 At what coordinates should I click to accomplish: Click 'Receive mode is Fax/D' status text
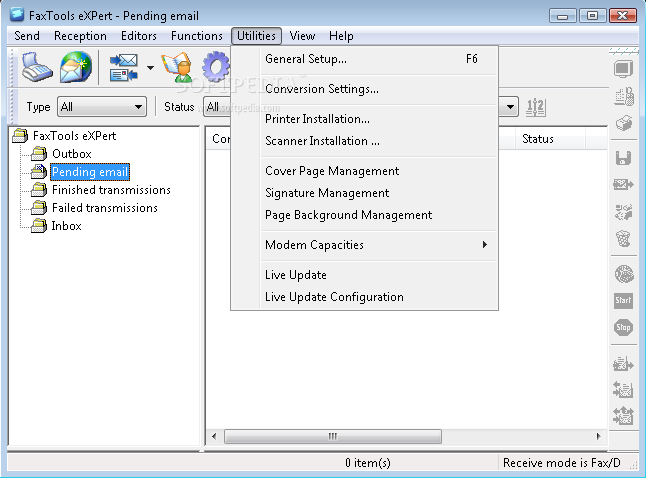coord(562,463)
